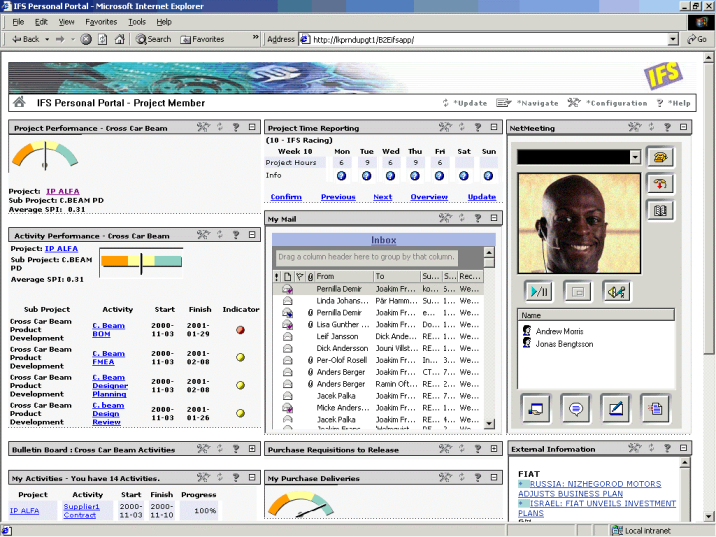
Task: Click the NetMeeting audio adjust icon
Action: tap(616, 291)
